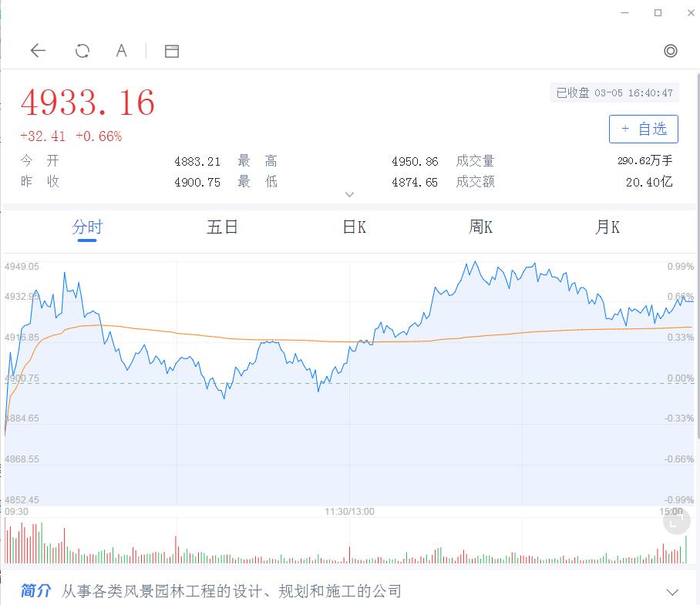Viewport: 700px width, 605px height.
Task: Click the 已收盘 closing status timestamp
Action: [614, 92]
